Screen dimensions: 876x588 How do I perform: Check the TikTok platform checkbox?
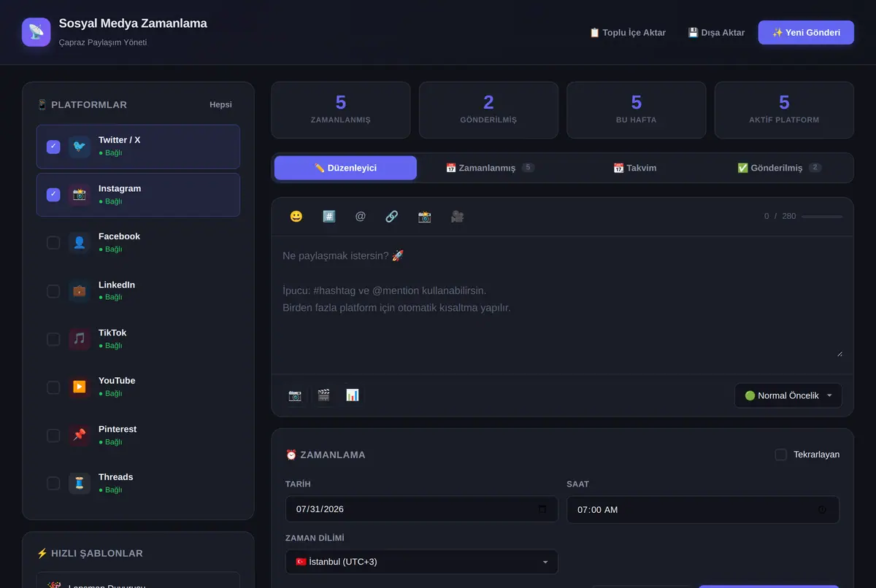click(x=53, y=339)
